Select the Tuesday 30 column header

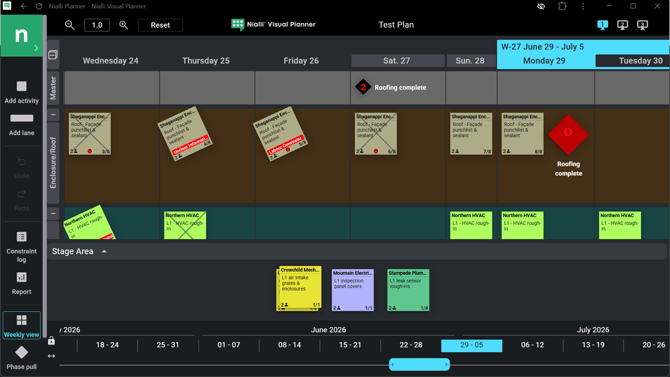[x=632, y=61]
